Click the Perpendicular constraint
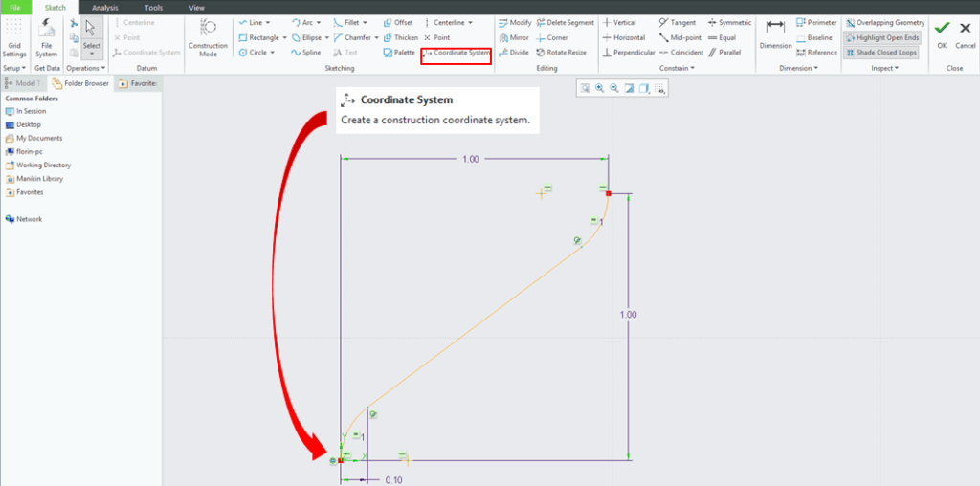The height and width of the screenshot is (486, 980). click(x=628, y=53)
